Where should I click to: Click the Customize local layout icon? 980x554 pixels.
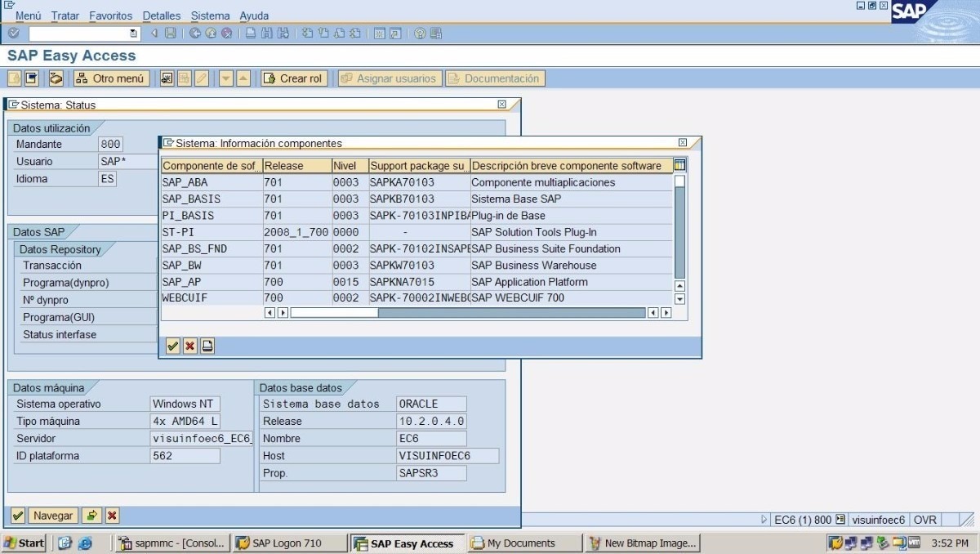point(435,34)
